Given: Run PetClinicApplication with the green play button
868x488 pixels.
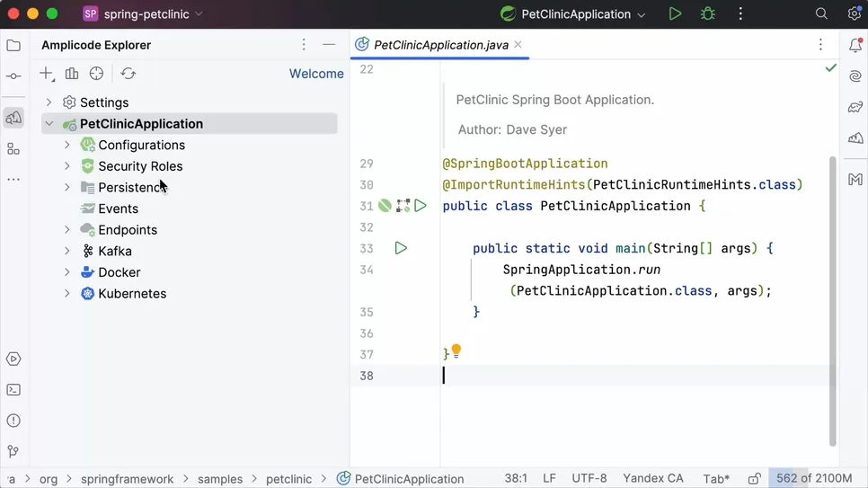Looking at the screenshot, I should [x=675, y=13].
